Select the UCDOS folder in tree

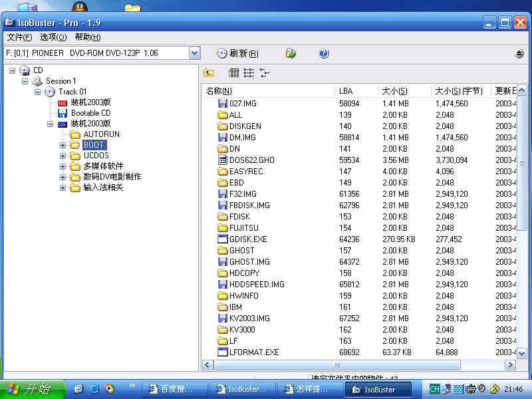point(96,156)
